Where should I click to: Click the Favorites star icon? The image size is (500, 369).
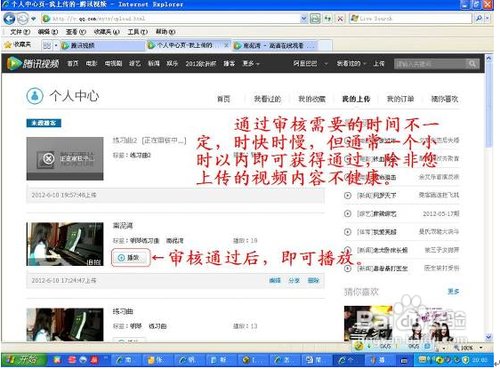8,45
